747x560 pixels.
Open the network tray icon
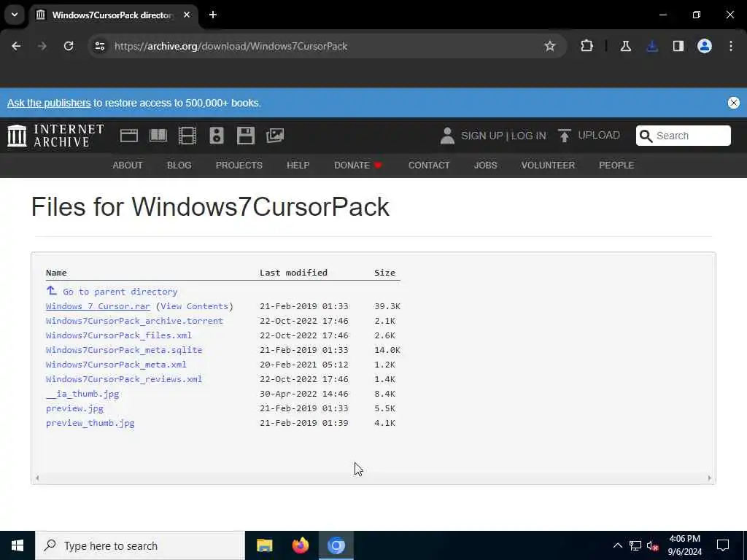(x=635, y=545)
